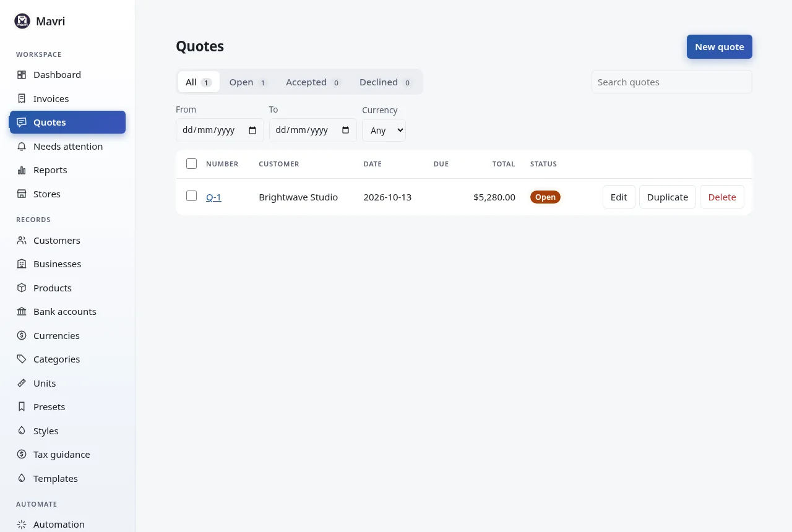Click the Needs attention bell icon
This screenshot has height=532, width=792.
[22, 147]
